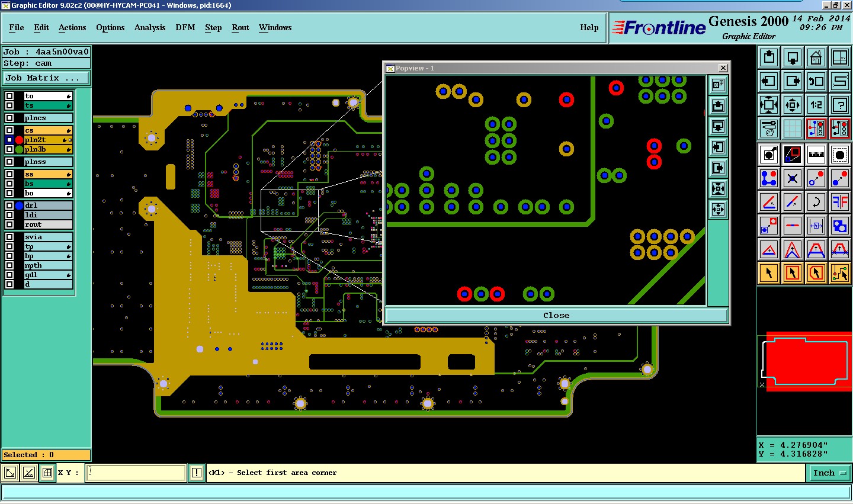
Task: Open the Actions menu
Action: pyautogui.click(x=72, y=27)
